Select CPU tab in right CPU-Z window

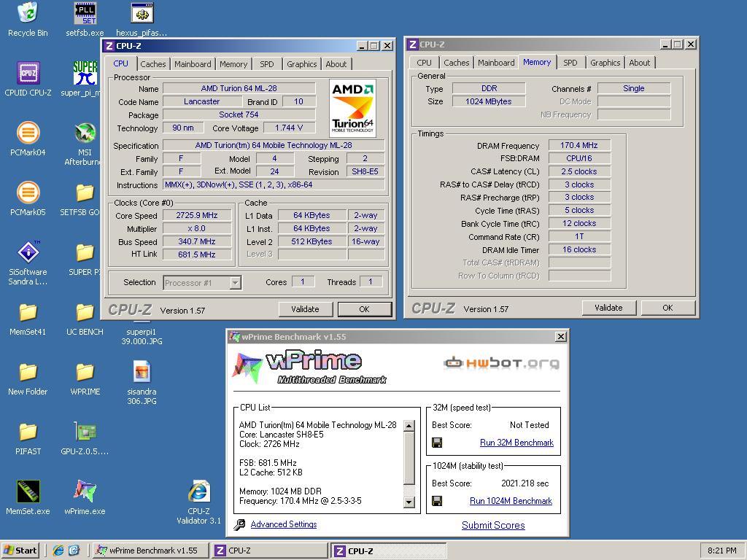424,63
